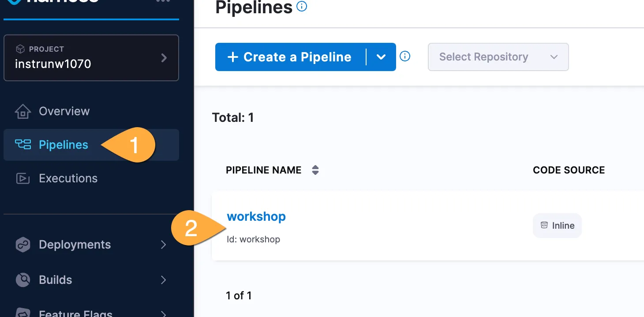Click the Inline code source badge

point(557,226)
